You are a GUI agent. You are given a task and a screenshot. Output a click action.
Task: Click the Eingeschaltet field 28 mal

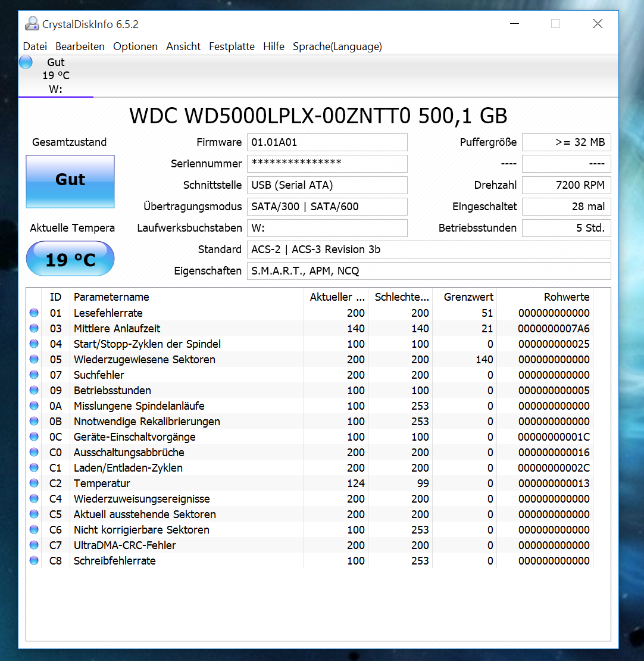pyautogui.click(x=567, y=207)
